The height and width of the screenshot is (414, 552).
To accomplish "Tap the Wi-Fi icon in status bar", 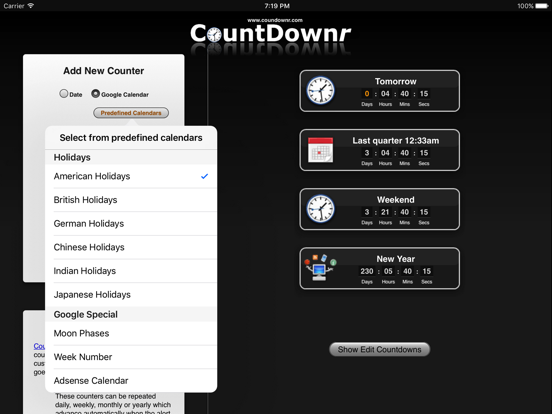I will [31, 6].
